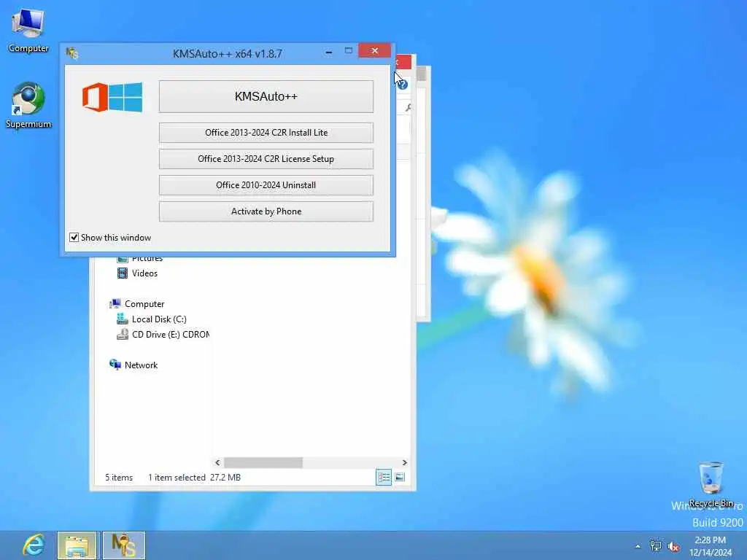The width and height of the screenshot is (747, 560).
Task: Click the Explorer search magnifier icon
Action: pyautogui.click(x=409, y=108)
